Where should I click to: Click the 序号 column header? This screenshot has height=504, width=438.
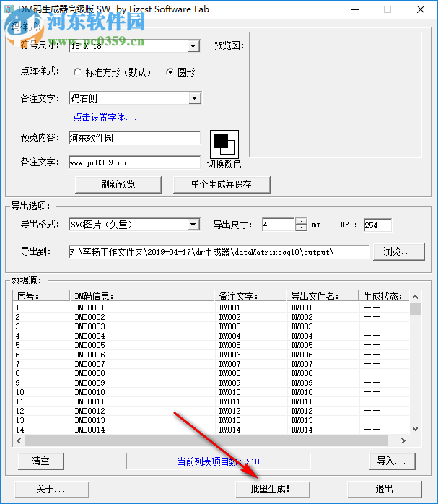[x=41, y=296]
